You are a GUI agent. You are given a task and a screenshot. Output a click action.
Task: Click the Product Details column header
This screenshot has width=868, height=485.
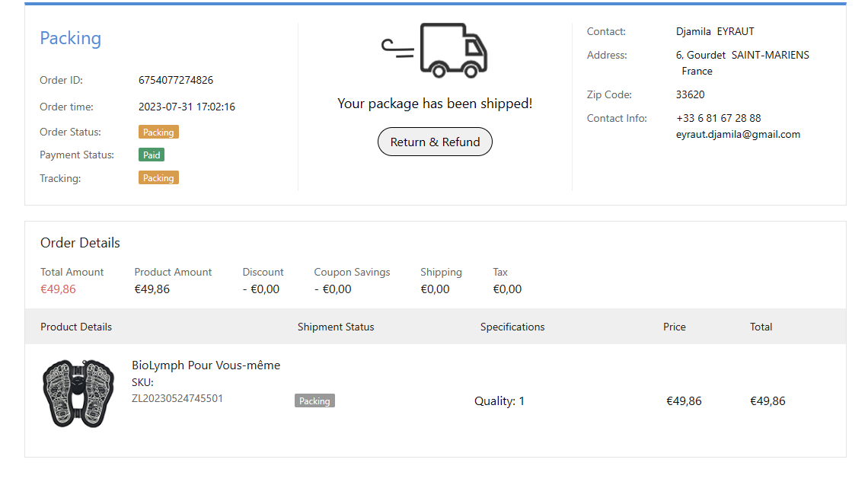pyautogui.click(x=76, y=327)
